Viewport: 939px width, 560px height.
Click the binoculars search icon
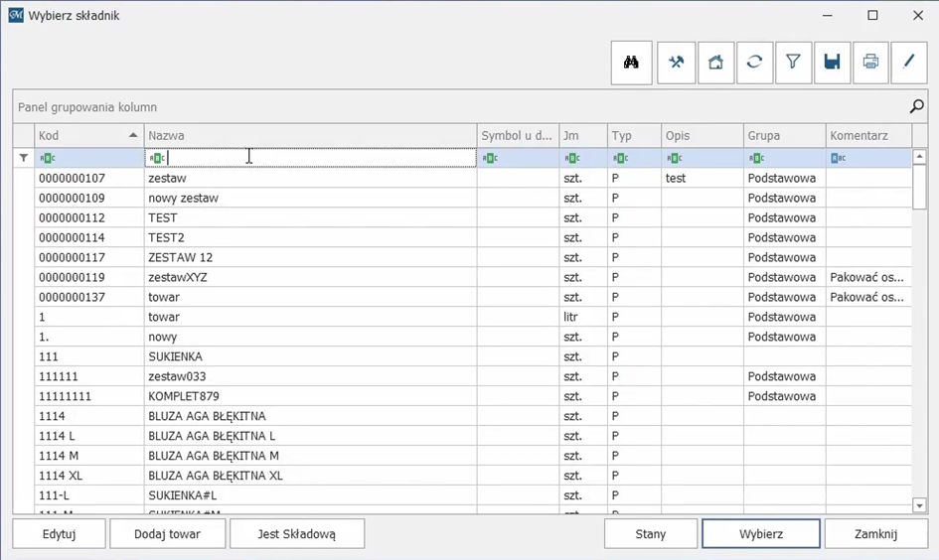coord(631,62)
